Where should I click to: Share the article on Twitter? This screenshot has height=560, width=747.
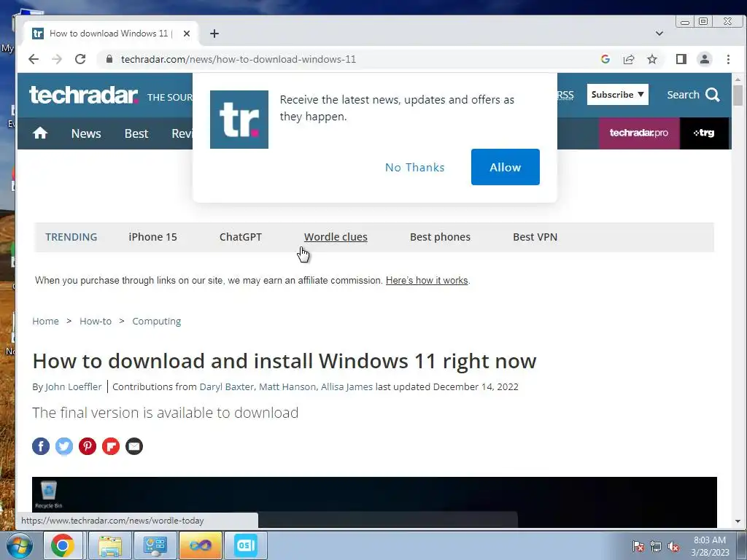64,446
